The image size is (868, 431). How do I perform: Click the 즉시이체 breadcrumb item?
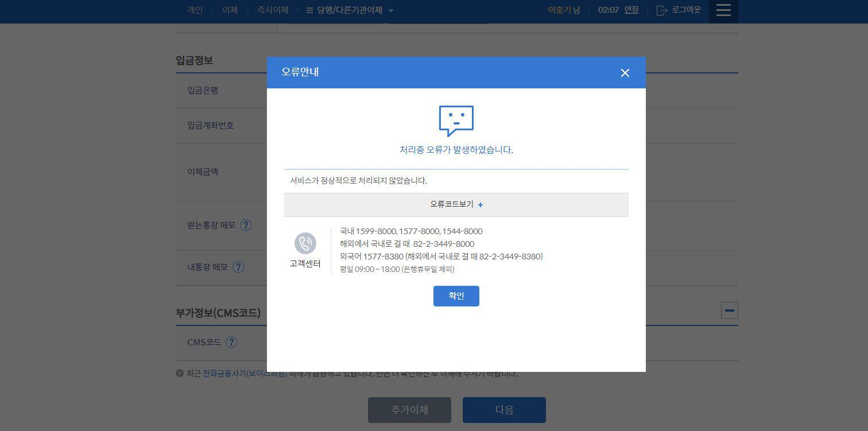272,10
